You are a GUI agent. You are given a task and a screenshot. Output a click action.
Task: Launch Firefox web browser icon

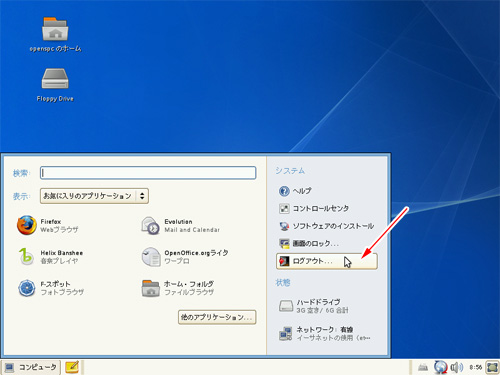click(x=27, y=225)
